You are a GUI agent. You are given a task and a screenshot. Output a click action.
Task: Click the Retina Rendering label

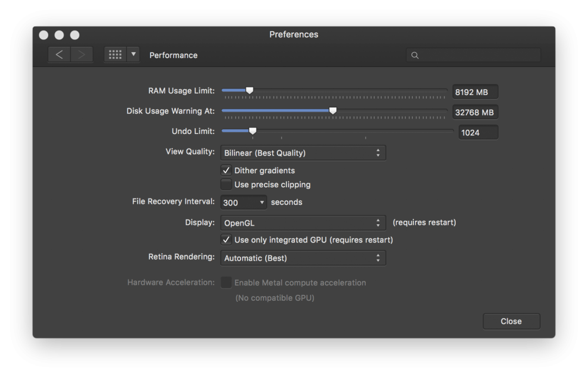click(x=182, y=257)
